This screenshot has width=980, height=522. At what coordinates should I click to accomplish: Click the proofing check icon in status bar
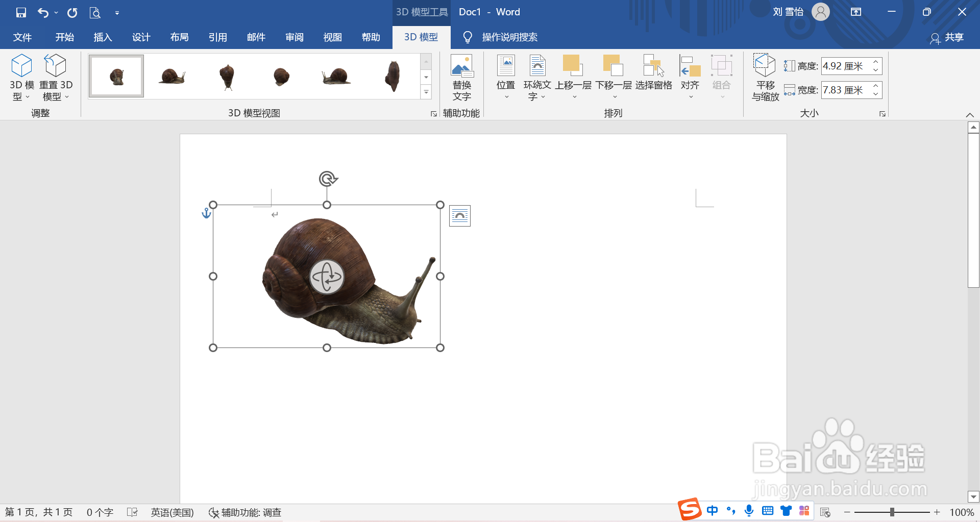pyautogui.click(x=132, y=512)
